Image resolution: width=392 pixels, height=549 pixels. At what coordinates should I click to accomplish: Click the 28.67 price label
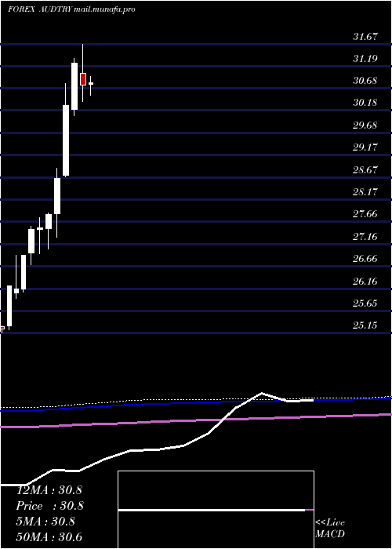365,170
